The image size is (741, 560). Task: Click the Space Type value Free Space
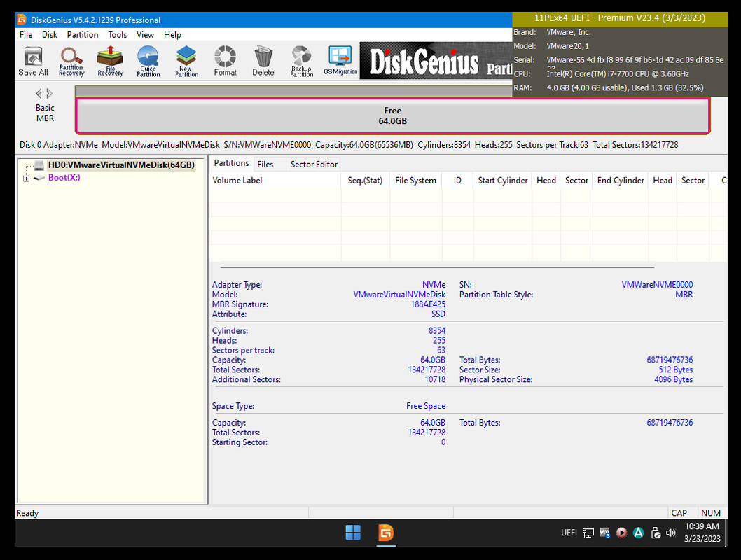click(426, 406)
